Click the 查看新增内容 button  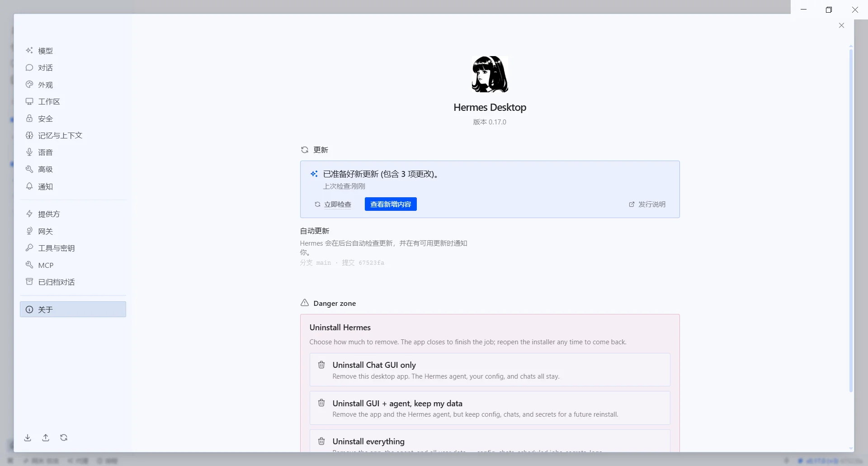coord(391,204)
